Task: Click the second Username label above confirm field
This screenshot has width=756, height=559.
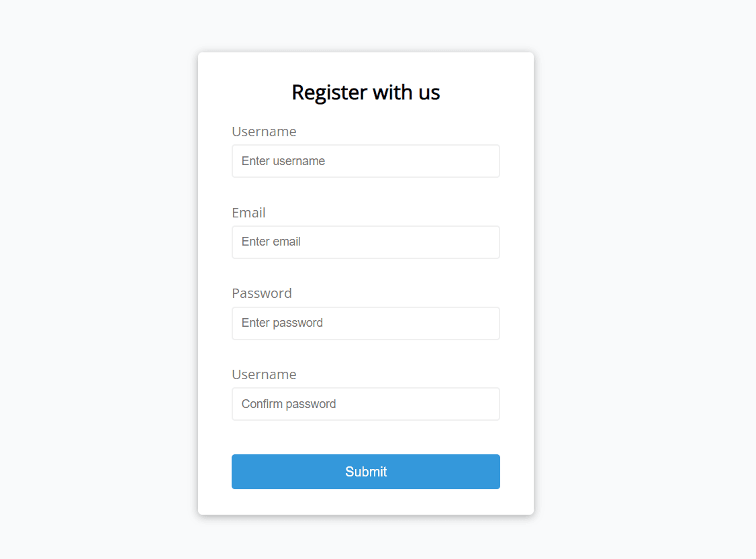Action: (x=264, y=374)
